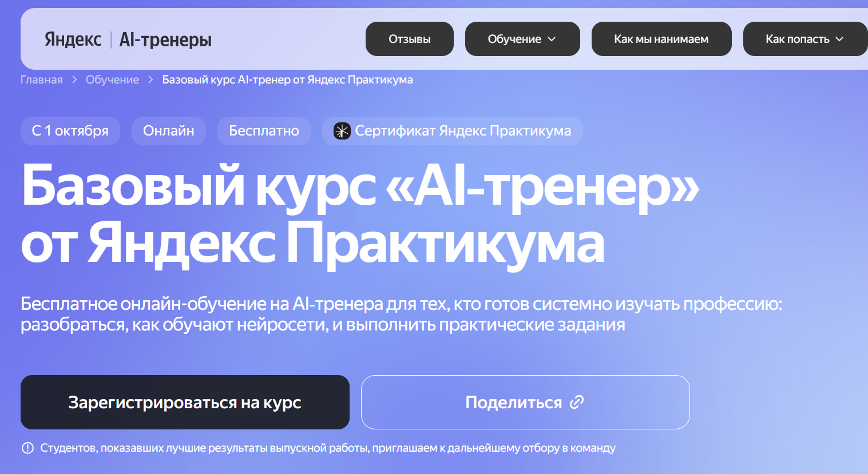Click the description text Бесплатное онлайн-обучение на AI-тренера
This screenshot has width=868, height=474.
(x=401, y=314)
